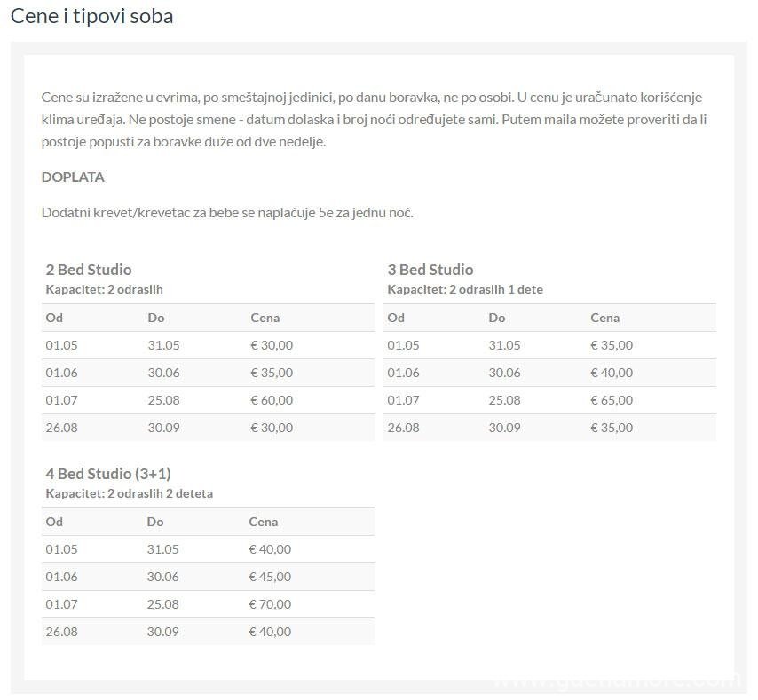
Task: Click the € 70,00 price cell
Action: click(270, 604)
